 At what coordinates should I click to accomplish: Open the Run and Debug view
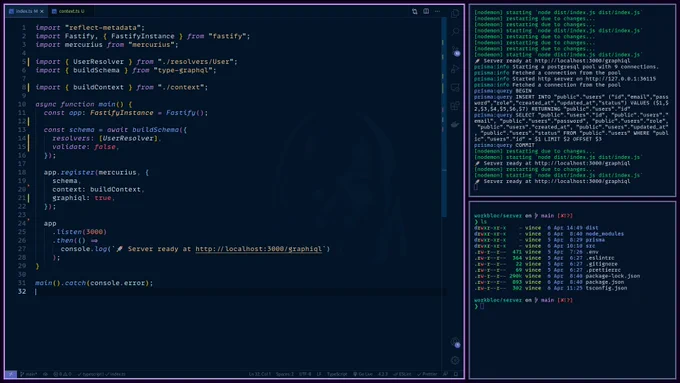(455, 69)
